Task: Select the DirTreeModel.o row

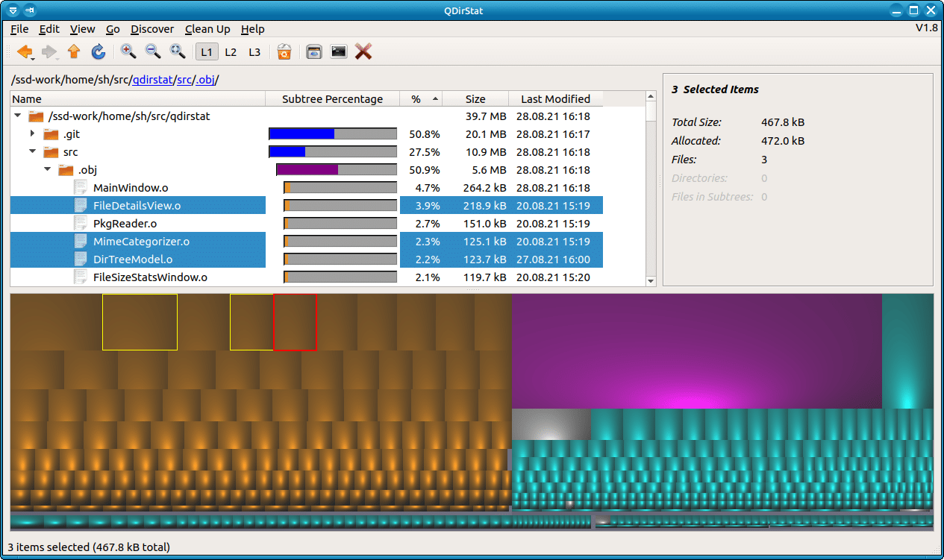Action: [307, 259]
